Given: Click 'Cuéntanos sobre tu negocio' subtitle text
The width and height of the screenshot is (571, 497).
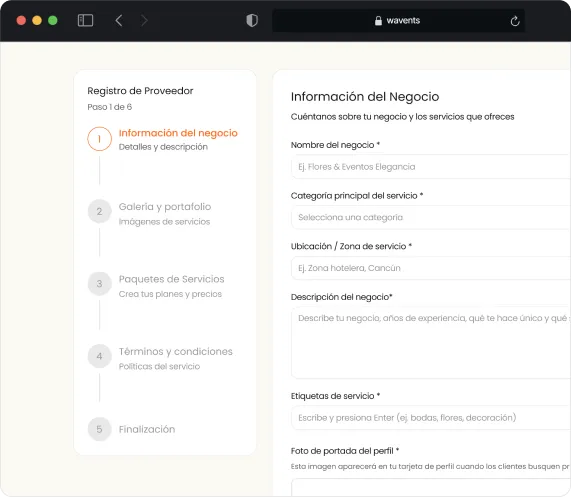Looking at the screenshot, I should point(402,117).
